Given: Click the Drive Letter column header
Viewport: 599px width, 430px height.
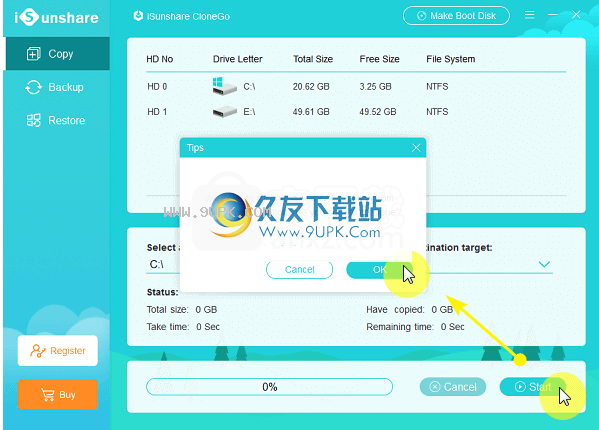Looking at the screenshot, I should click(x=237, y=59).
